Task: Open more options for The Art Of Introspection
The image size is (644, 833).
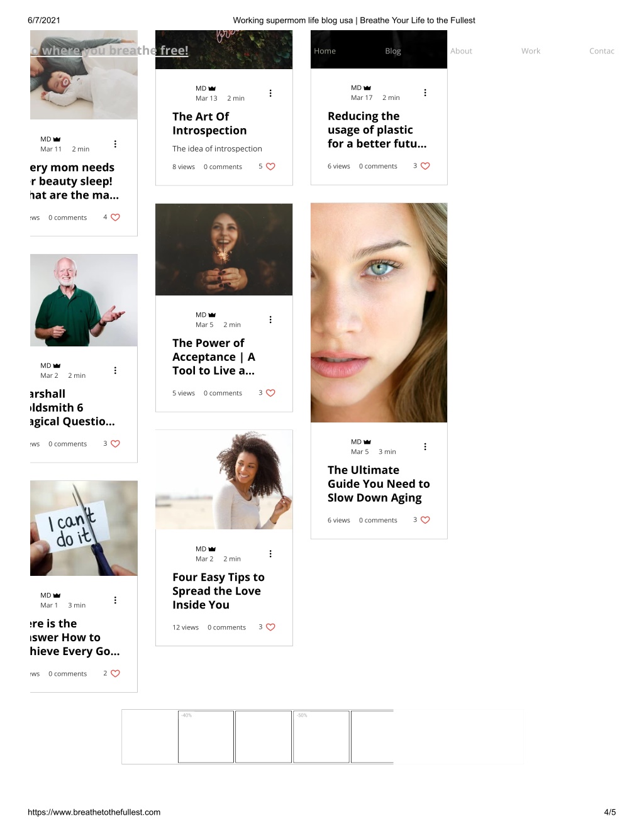Action: pos(270,93)
